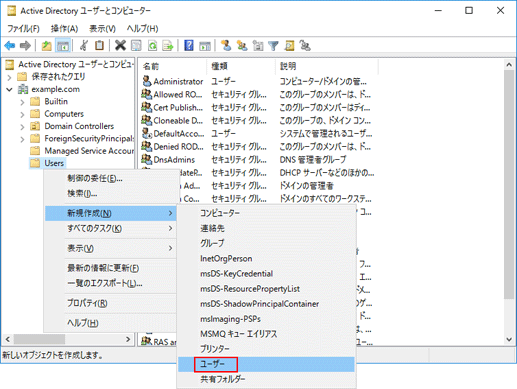
Task: Sort list by 種類 column header
Action: (x=241, y=66)
